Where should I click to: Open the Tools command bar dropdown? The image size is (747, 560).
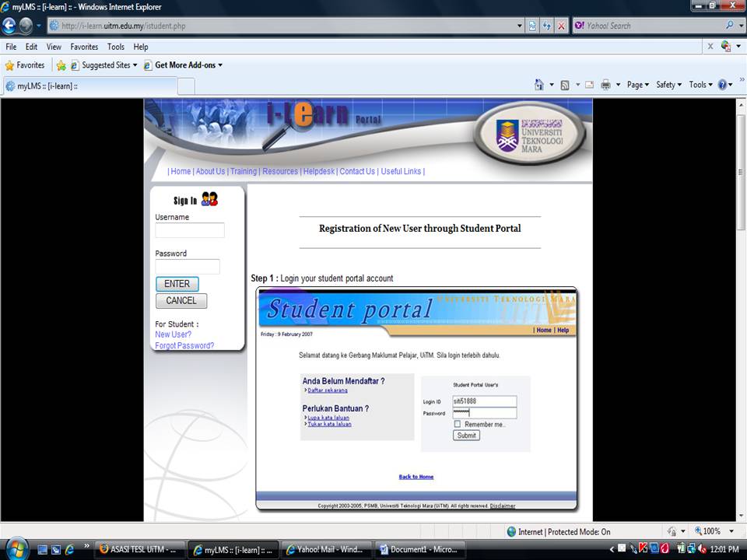[700, 85]
